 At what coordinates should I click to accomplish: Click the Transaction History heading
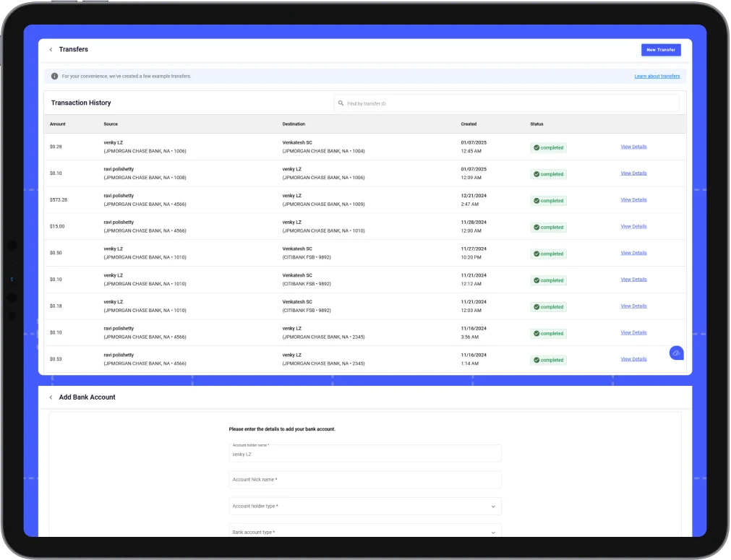click(81, 103)
